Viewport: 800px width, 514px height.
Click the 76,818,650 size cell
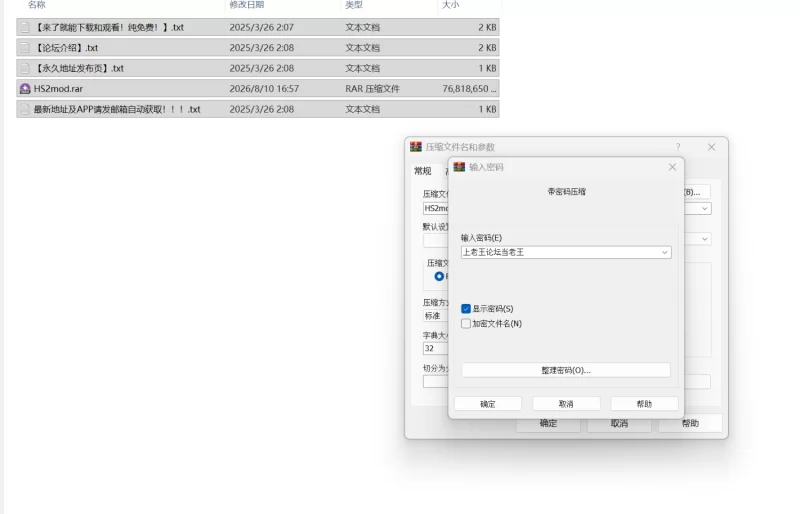coord(469,89)
